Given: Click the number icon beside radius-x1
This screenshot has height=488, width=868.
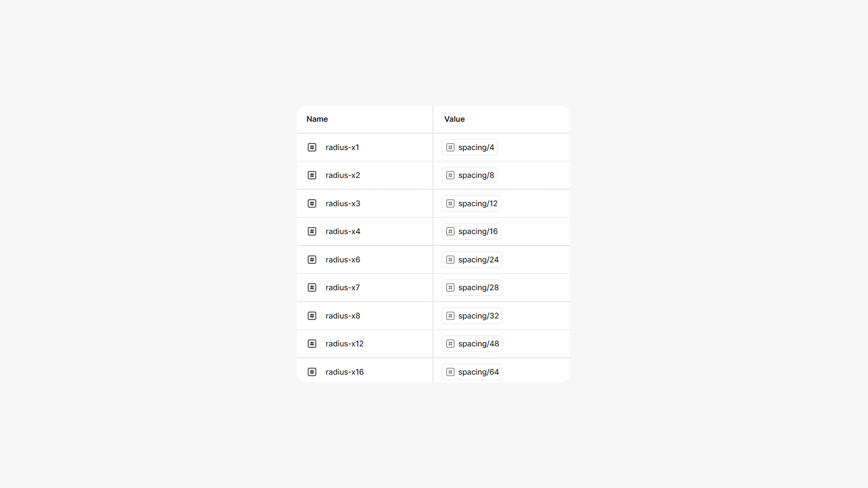Looking at the screenshot, I should tap(312, 147).
